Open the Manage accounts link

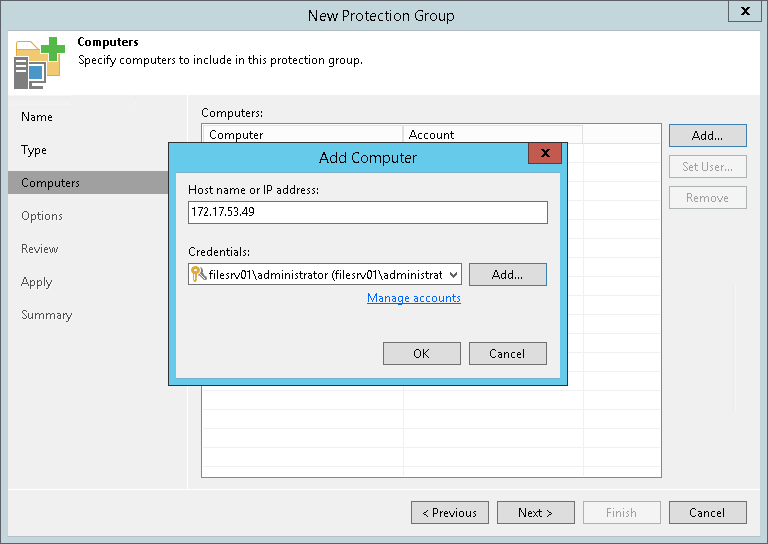[x=414, y=298]
